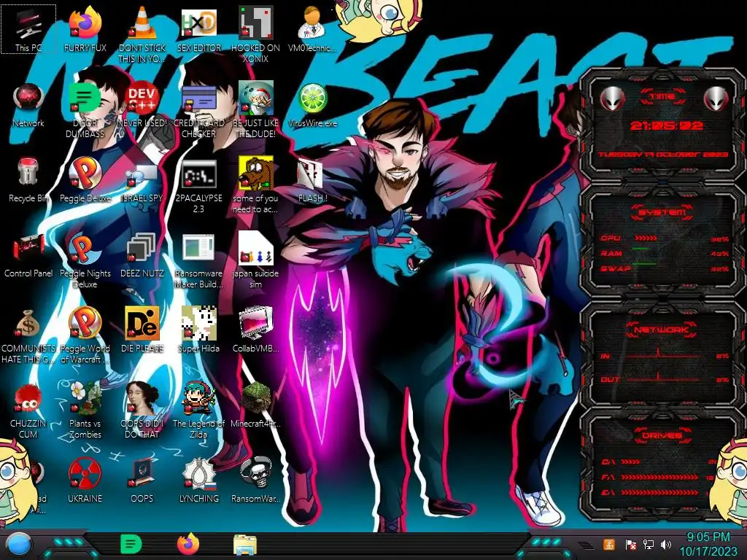747x560 pixels.
Task: Open 2PACALYPSE 2.3 console icon
Action: (198, 186)
